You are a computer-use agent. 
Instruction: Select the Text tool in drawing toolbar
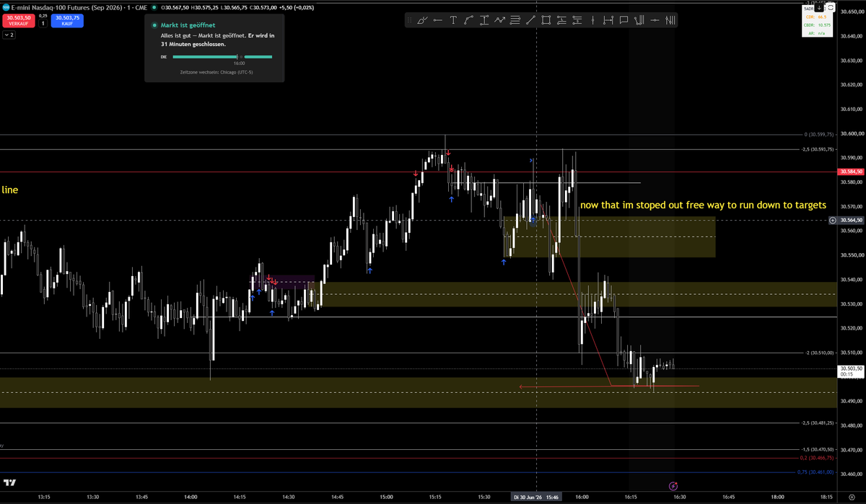tap(453, 20)
